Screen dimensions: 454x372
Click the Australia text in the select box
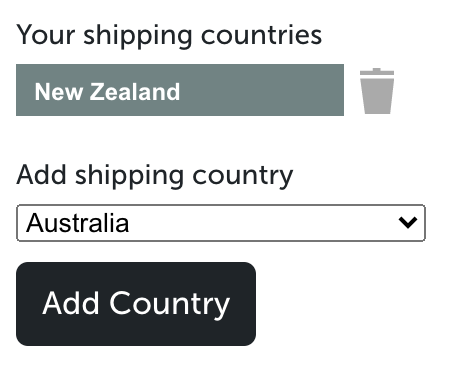click(x=77, y=223)
